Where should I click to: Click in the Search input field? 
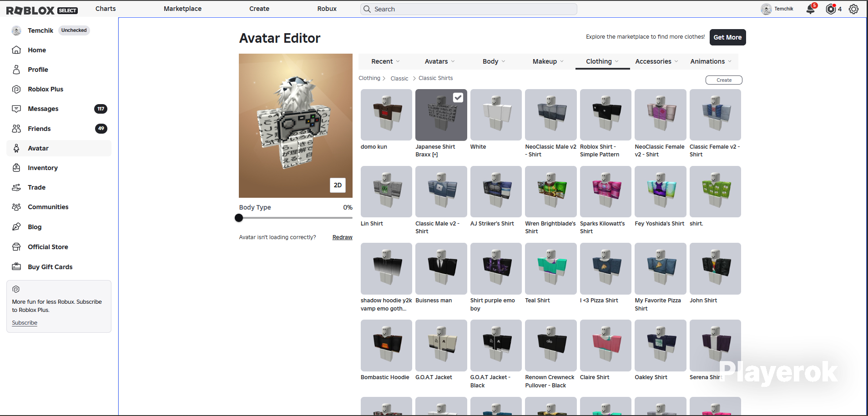pyautogui.click(x=469, y=9)
